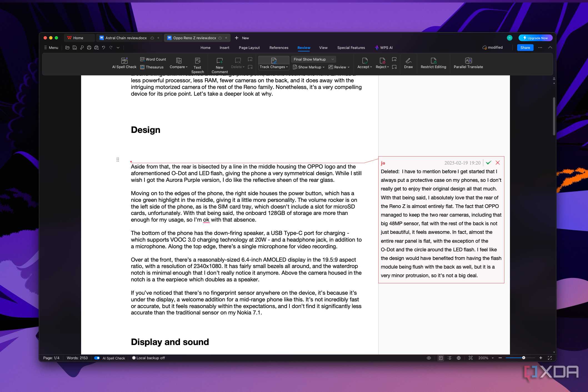Image resolution: width=588 pixels, height=392 pixels.
Task: Open the WPS AI tab
Action: [x=384, y=48]
